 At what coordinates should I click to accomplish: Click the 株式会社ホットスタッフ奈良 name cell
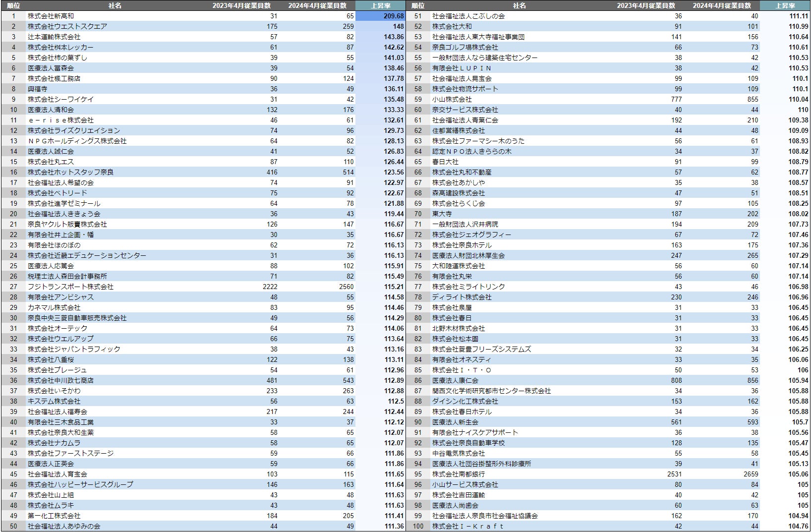pos(70,172)
